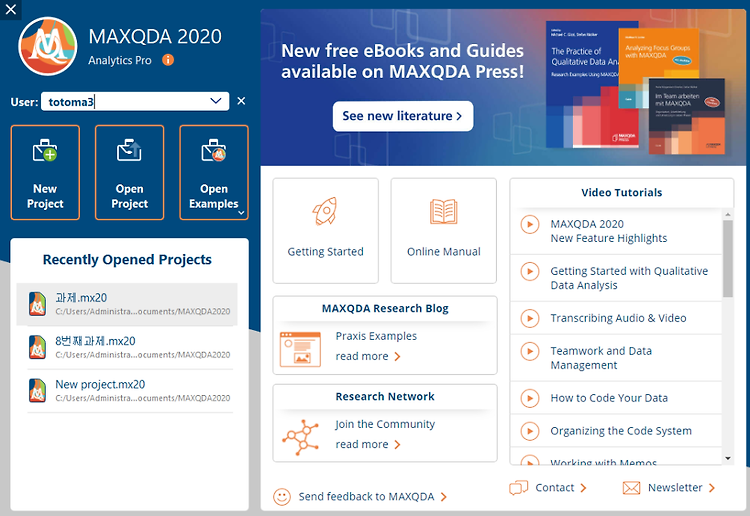Click the Research Network molecule icon
This screenshot has width=750, height=516.
coord(300,437)
